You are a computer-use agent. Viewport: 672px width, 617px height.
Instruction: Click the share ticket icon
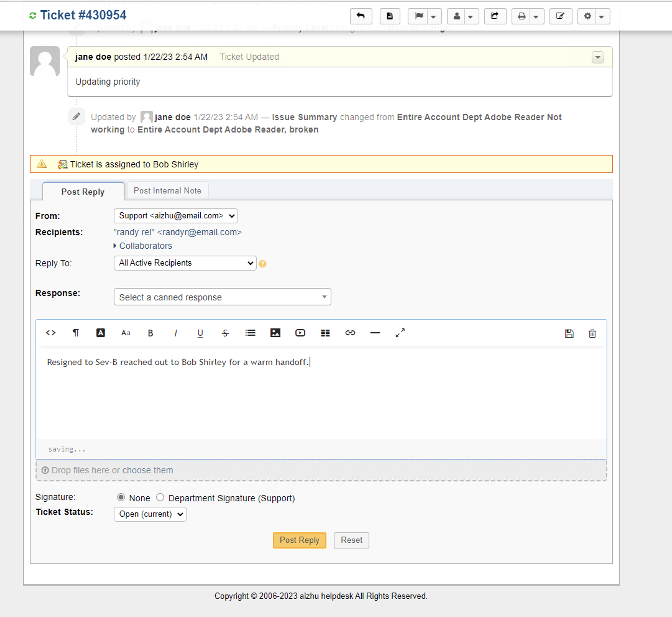coord(495,16)
